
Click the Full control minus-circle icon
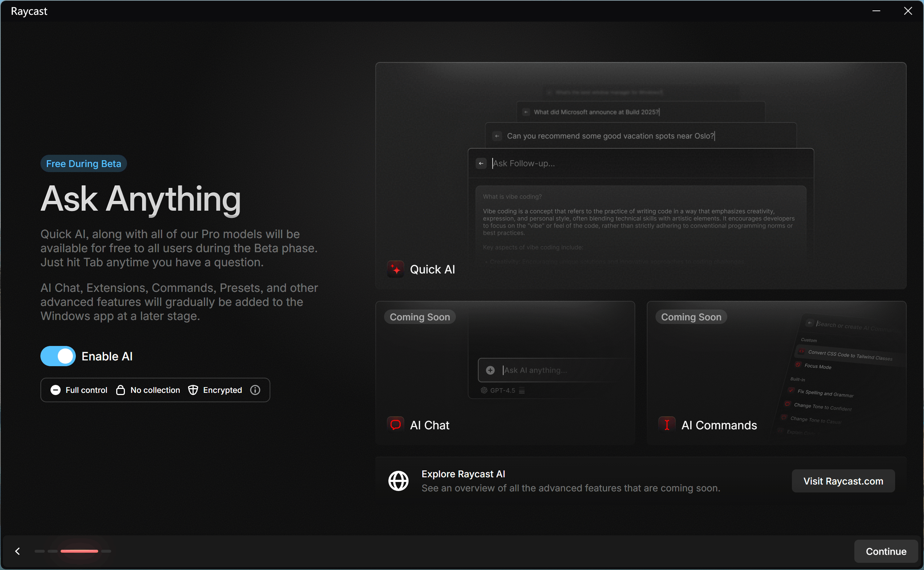pos(56,390)
